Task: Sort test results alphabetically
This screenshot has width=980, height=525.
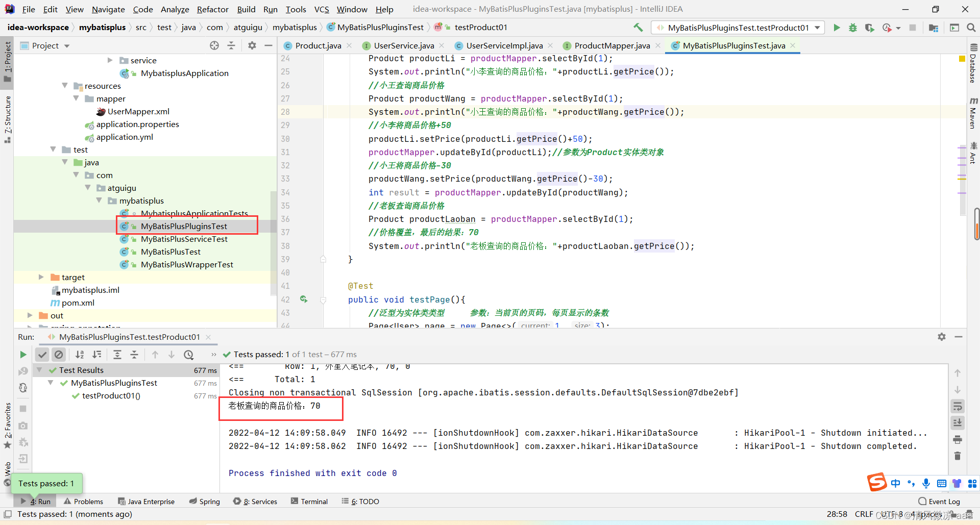Action: click(80, 354)
